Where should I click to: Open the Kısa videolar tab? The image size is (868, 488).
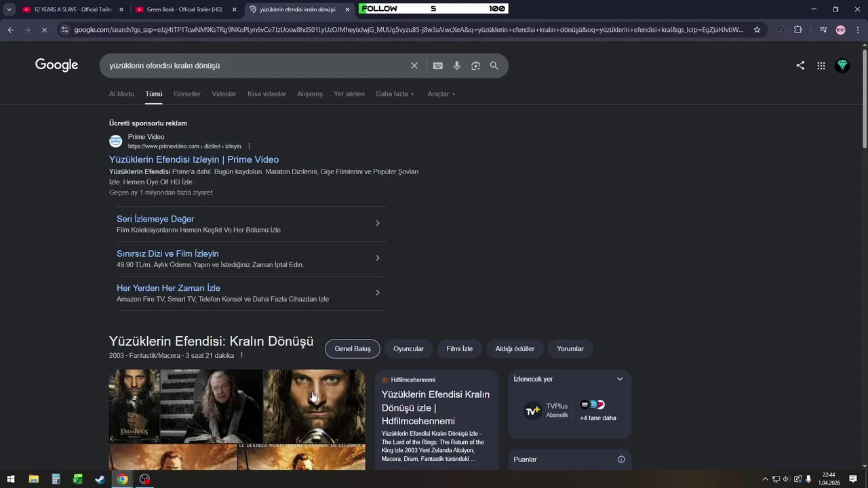click(x=267, y=94)
